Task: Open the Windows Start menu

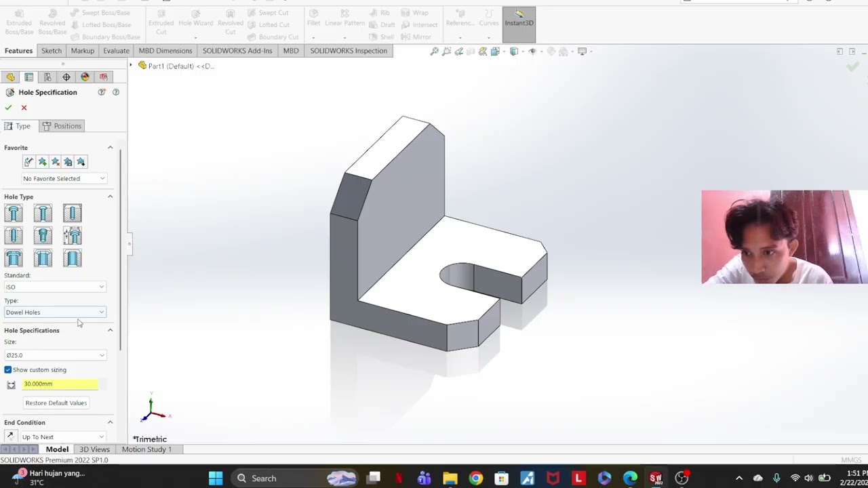Action: coord(216,479)
